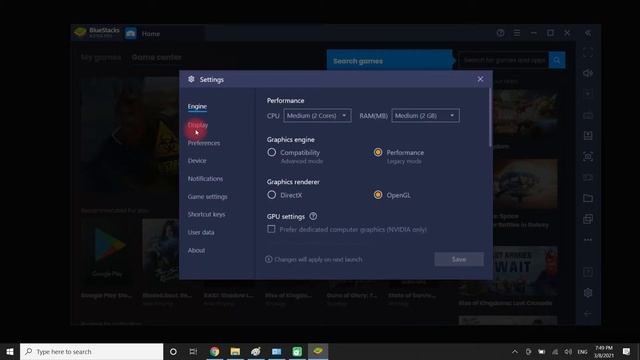The width and height of the screenshot is (640, 360).
Task: Click the back arrow in sidebar
Action: point(588,313)
